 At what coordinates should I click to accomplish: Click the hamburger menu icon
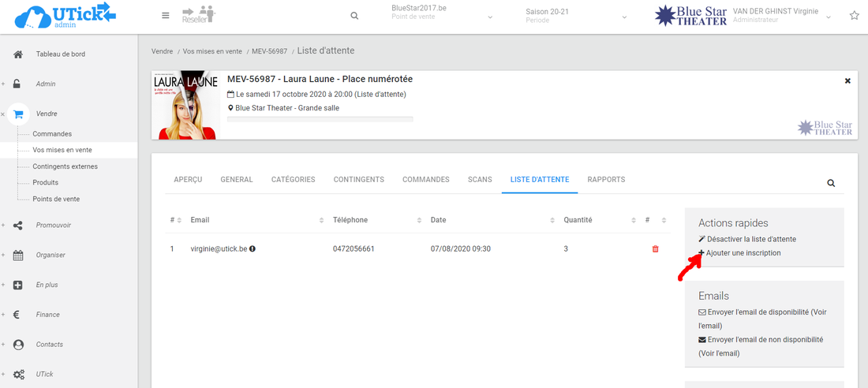(x=165, y=16)
